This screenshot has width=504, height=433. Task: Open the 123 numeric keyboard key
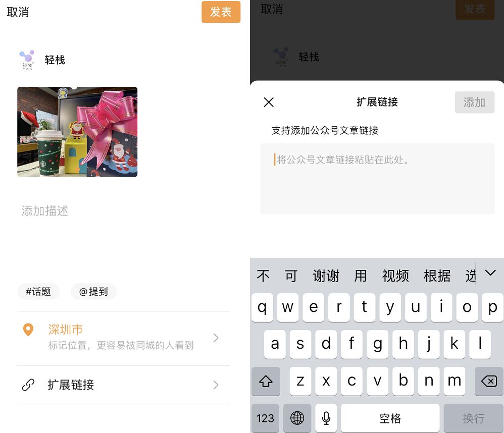pos(265,418)
